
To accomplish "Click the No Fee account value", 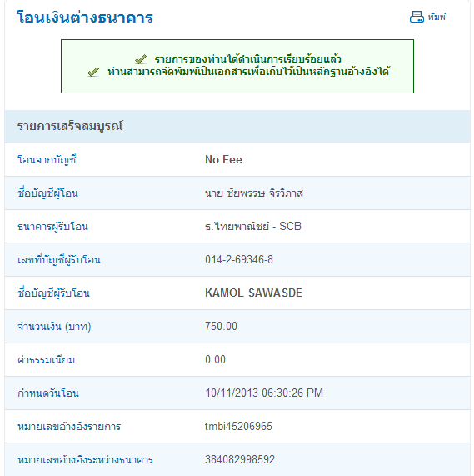I will click(x=223, y=160).
